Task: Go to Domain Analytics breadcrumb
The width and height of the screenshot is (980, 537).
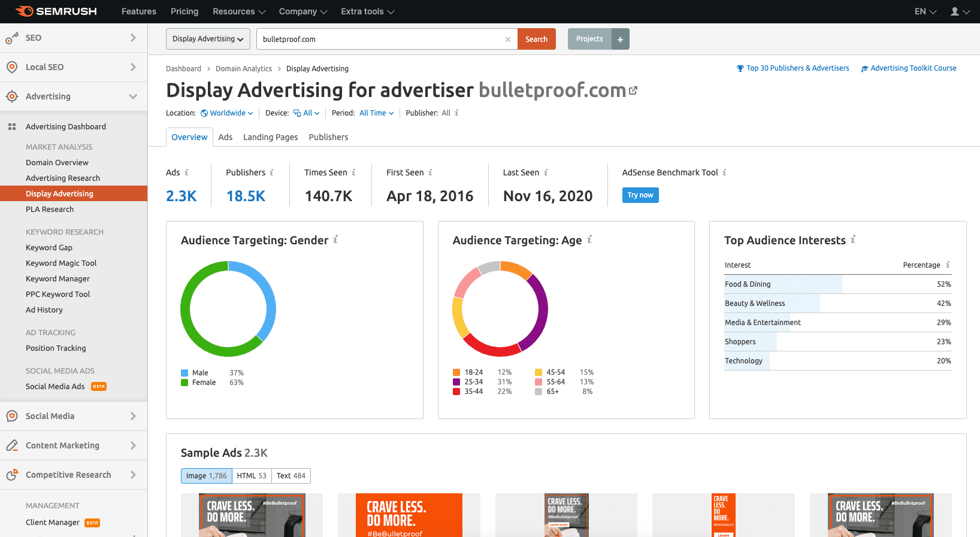Action: point(244,69)
